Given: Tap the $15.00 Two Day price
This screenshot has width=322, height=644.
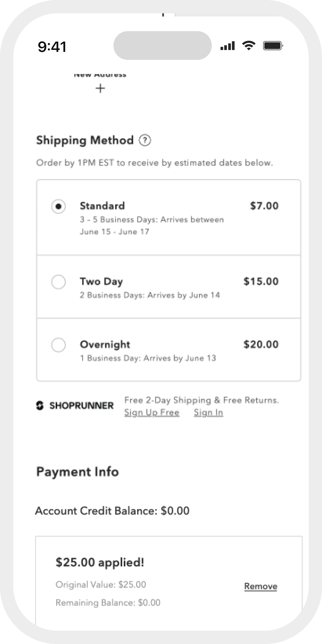Looking at the screenshot, I should pos(261,282).
